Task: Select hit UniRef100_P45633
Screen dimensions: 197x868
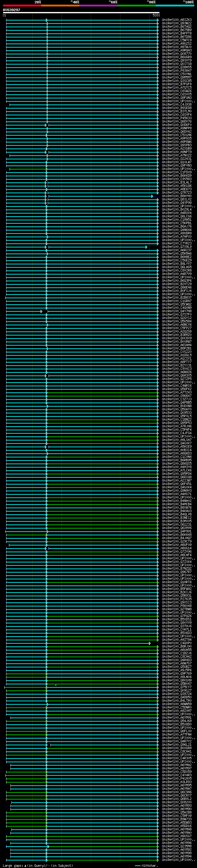Action: point(177,118)
